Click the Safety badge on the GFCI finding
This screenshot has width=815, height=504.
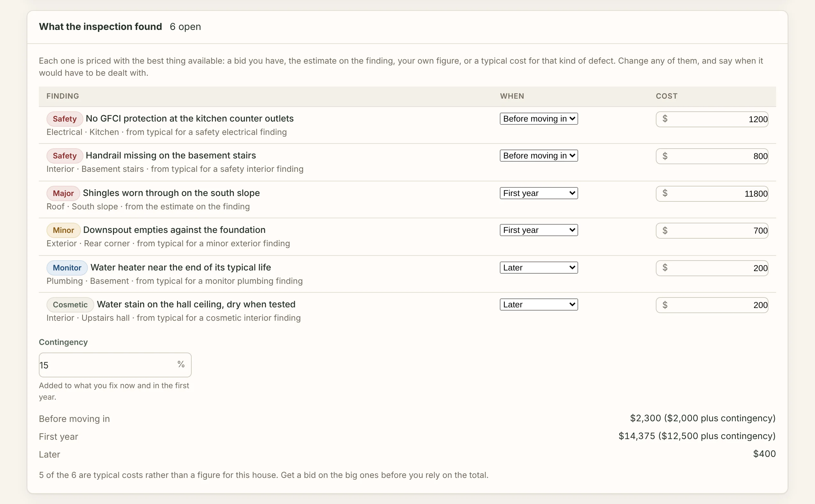pyautogui.click(x=65, y=119)
